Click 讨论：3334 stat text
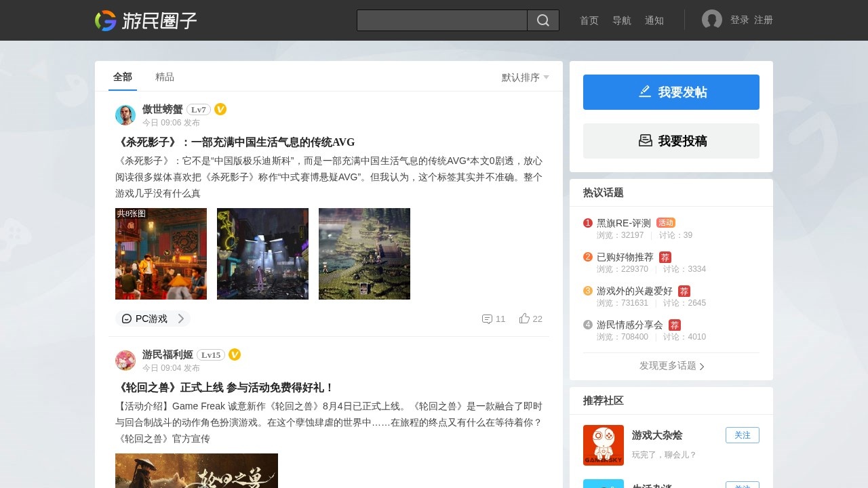This screenshot has height=488, width=868. pyautogui.click(x=684, y=269)
